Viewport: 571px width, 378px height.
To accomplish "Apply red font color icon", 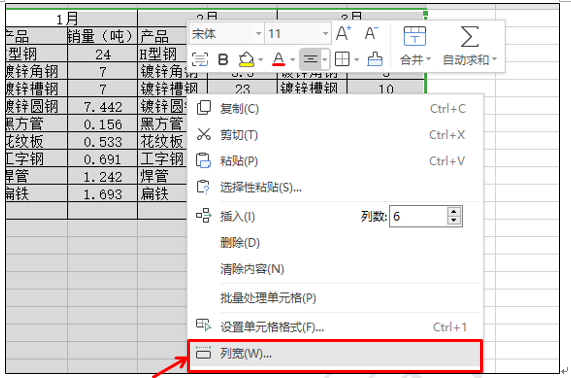I will (279, 59).
